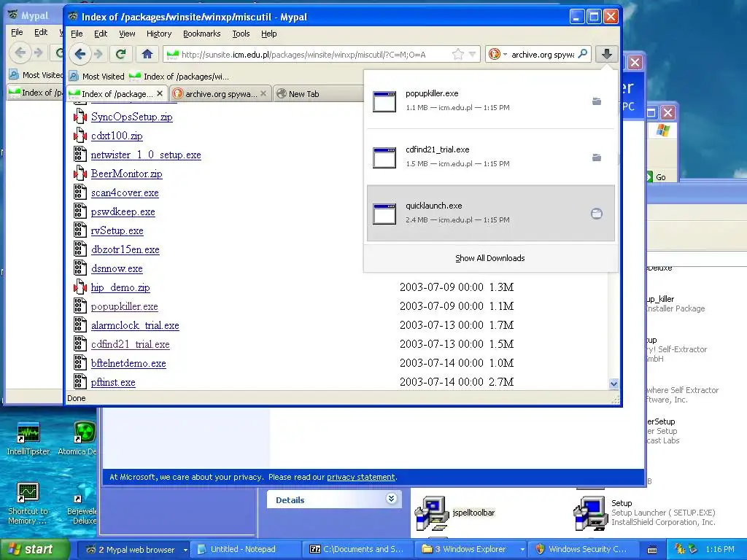Image resolution: width=747 pixels, height=560 pixels.
Task: Open alarmclock_trial.exe link
Action: [135, 324]
